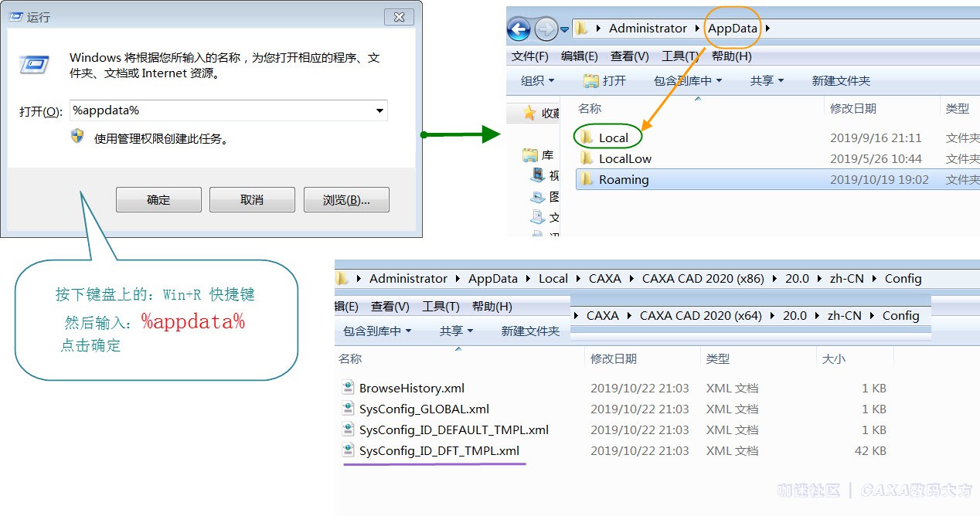This screenshot has height=516, width=980.
Task: Click the Forward arrow in the AppData window
Action: point(546,29)
